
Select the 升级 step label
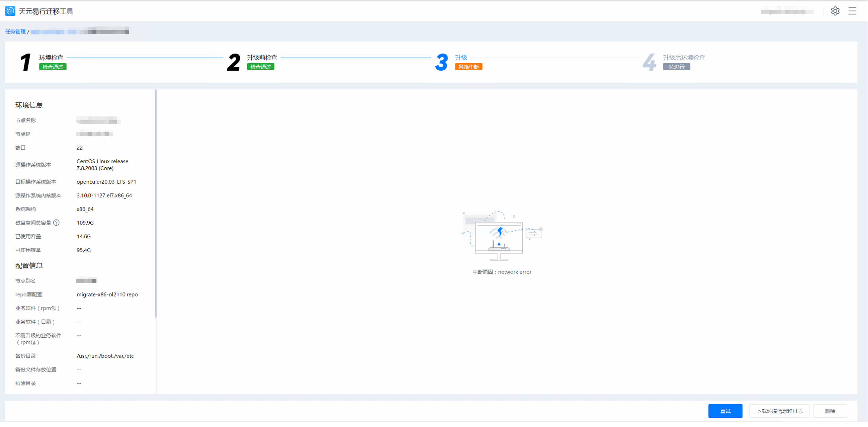coord(461,57)
